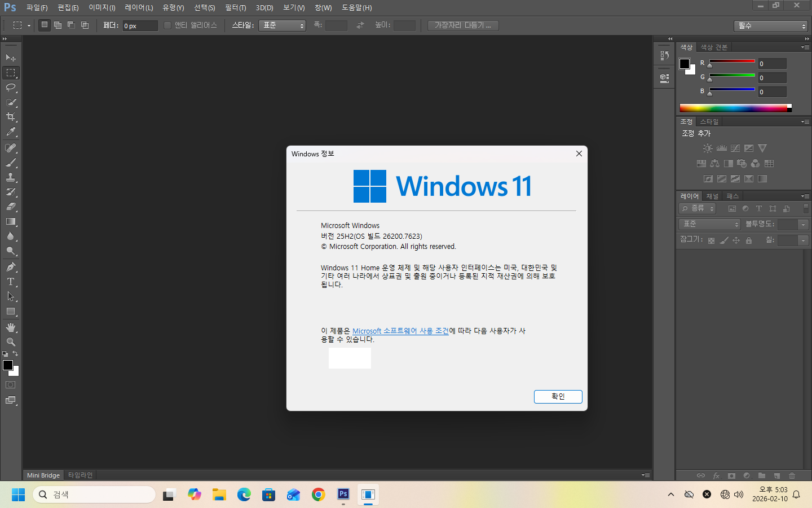Screen dimensions: 812x508
Task: Pick the Eyedropper tool
Action: click(11, 132)
